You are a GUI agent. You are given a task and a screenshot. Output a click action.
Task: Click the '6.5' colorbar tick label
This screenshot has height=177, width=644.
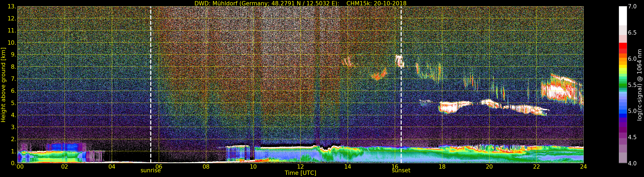632,33
